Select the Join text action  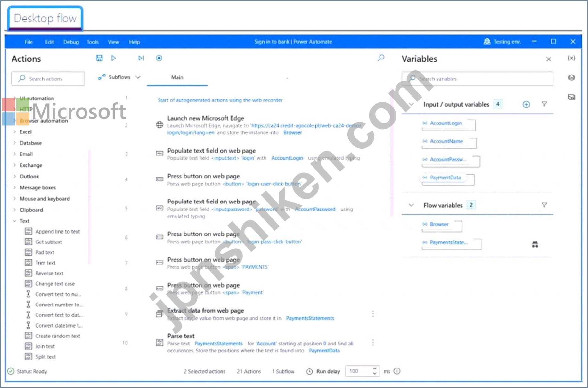click(40, 346)
